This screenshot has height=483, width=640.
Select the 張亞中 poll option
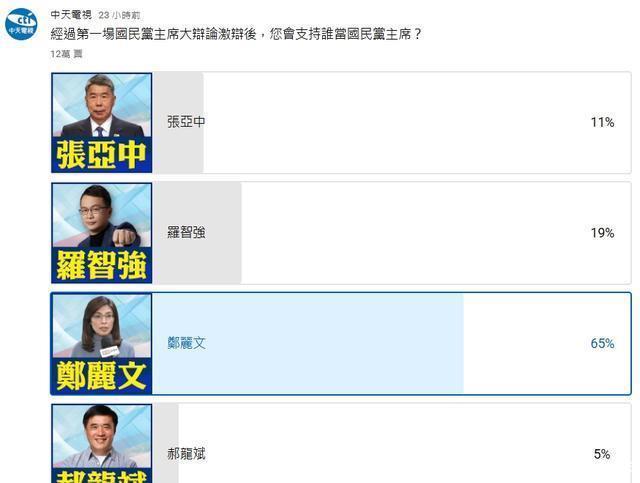tap(341, 122)
